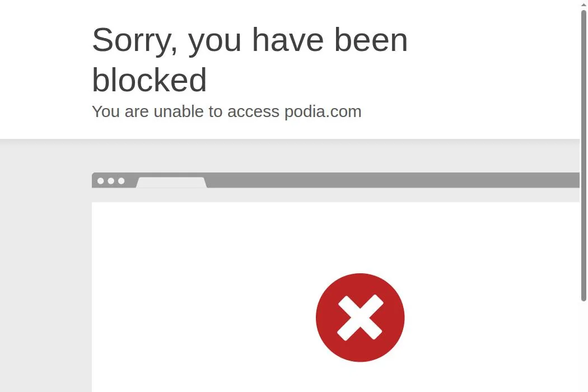Image resolution: width=588 pixels, height=392 pixels.
Task: Click the word "blocked" in the heading
Action: click(150, 80)
